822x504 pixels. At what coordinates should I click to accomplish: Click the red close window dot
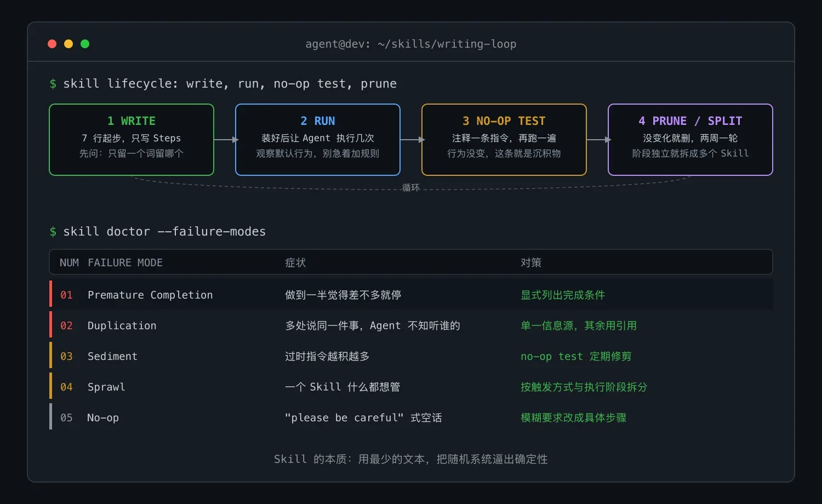point(52,44)
